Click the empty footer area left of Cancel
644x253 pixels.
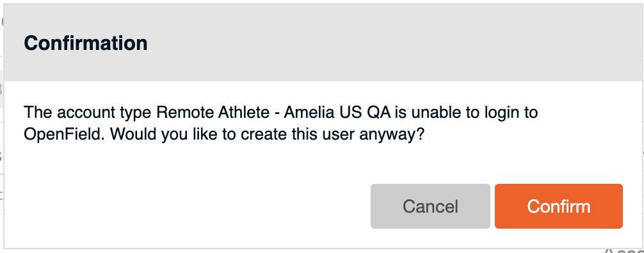185,206
